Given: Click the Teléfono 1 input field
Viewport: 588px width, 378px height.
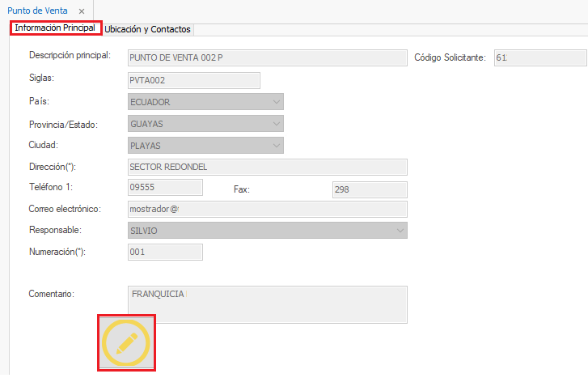Looking at the screenshot, I should pos(165,188).
